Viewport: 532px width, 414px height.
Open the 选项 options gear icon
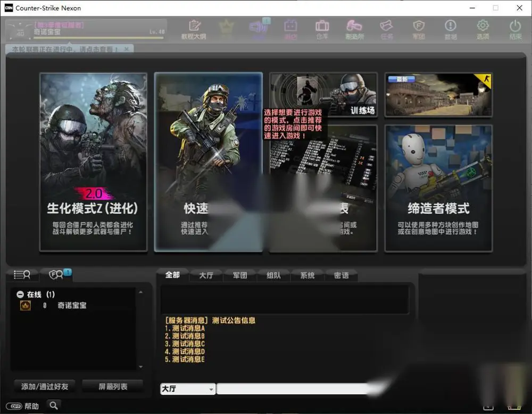(483, 30)
